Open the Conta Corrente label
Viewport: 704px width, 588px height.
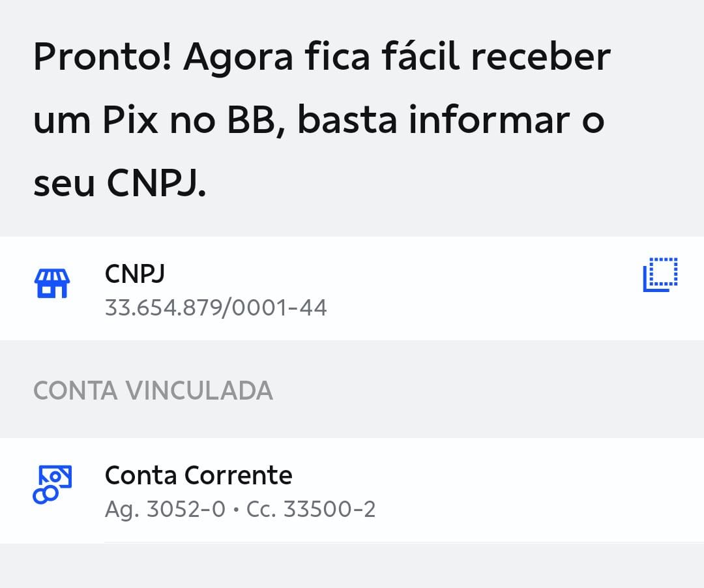tap(198, 475)
